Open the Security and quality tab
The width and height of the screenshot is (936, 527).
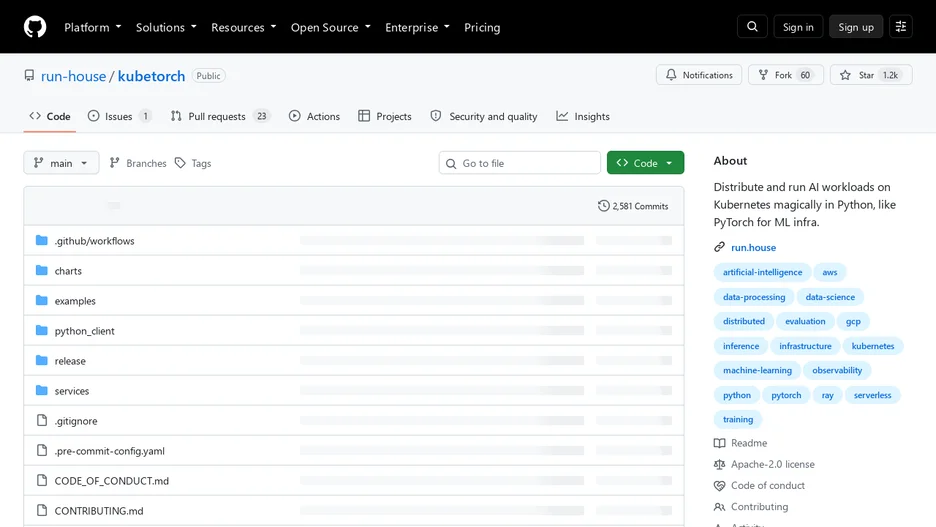click(484, 116)
